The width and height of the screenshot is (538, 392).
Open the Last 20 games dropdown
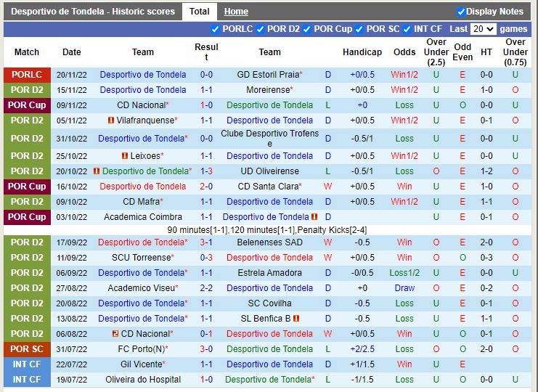click(483, 29)
